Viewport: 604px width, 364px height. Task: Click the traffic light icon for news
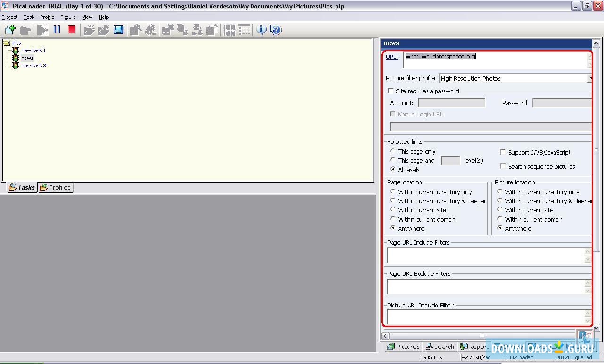pyautogui.click(x=15, y=58)
